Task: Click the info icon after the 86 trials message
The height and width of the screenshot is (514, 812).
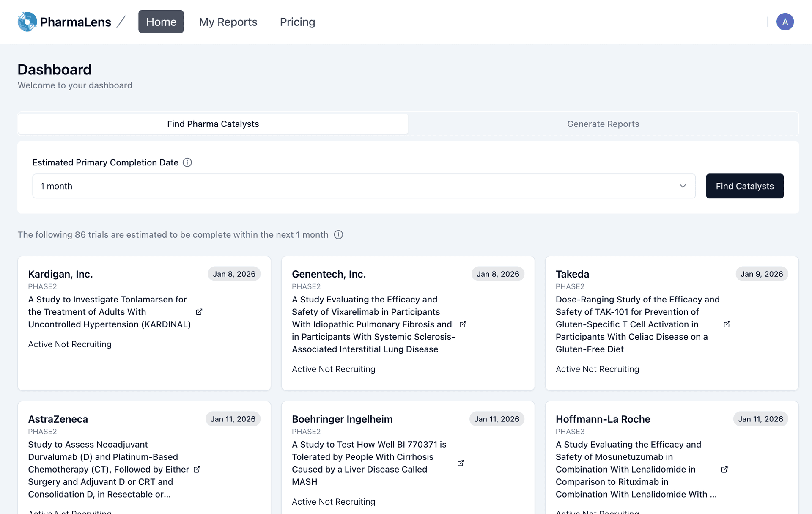Action: coord(338,234)
